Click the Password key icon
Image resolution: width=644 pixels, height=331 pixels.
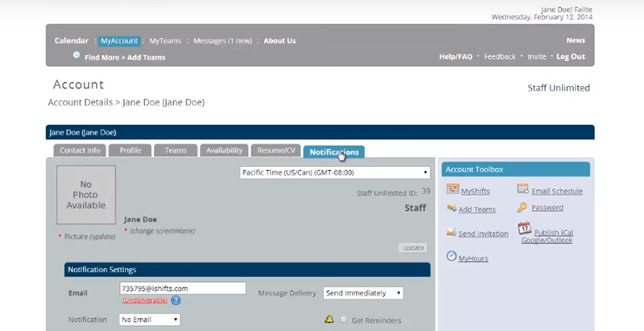[522, 207]
